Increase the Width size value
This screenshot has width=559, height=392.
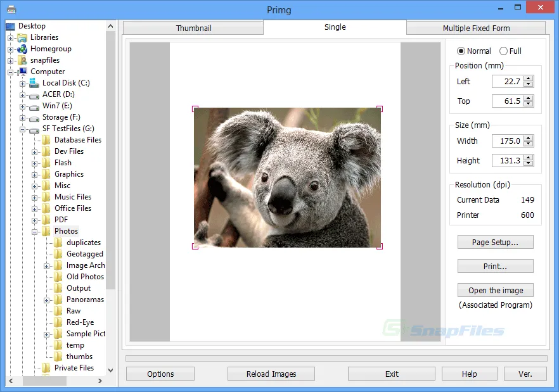point(529,138)
